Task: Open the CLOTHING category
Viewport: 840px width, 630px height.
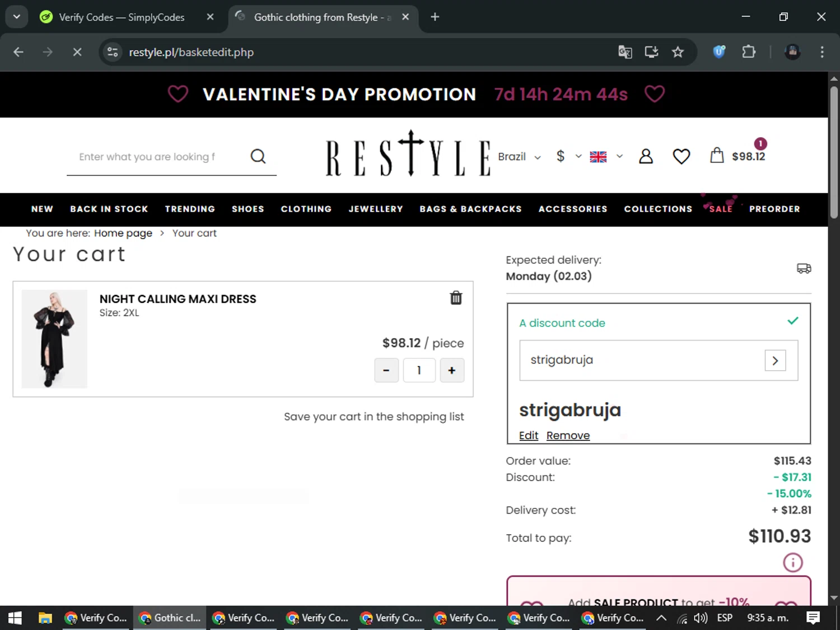Action: (306, 209)
